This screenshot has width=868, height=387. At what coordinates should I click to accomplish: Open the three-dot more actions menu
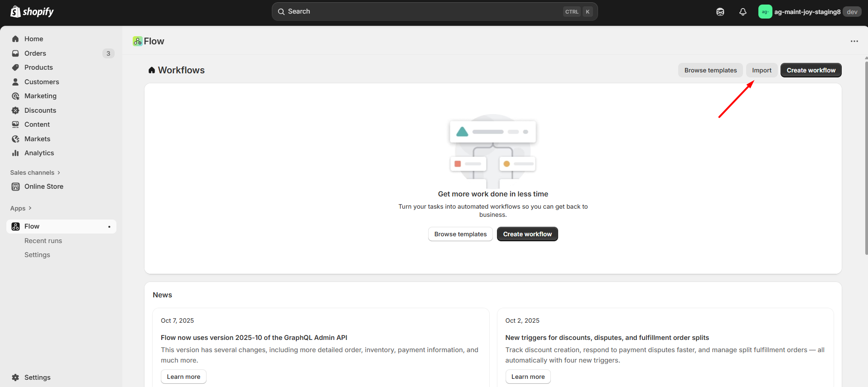854,41
